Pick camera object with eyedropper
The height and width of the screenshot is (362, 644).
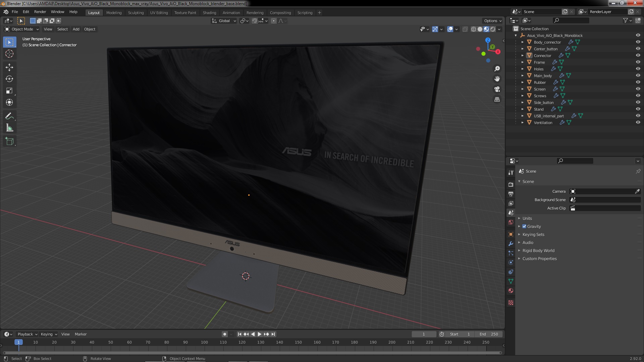[x=637, y=191]
